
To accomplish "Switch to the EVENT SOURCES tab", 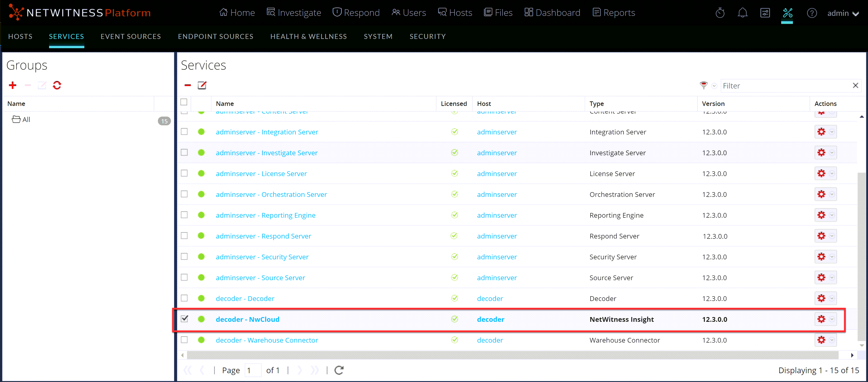I will [131, 36].
